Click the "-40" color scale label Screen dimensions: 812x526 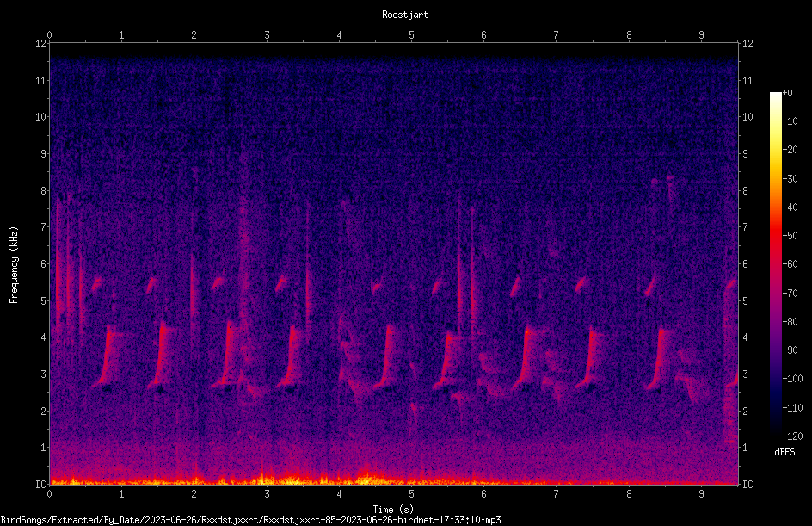[790, 207]
